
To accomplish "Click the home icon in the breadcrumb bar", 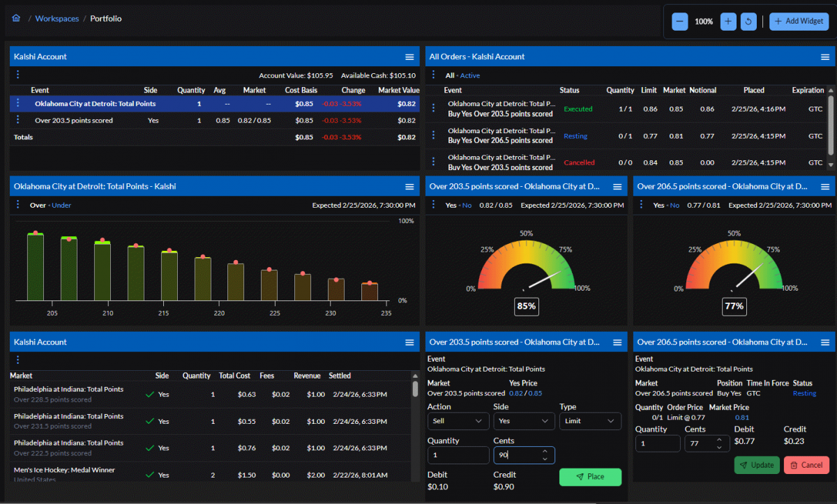I will tap(16, 18).
